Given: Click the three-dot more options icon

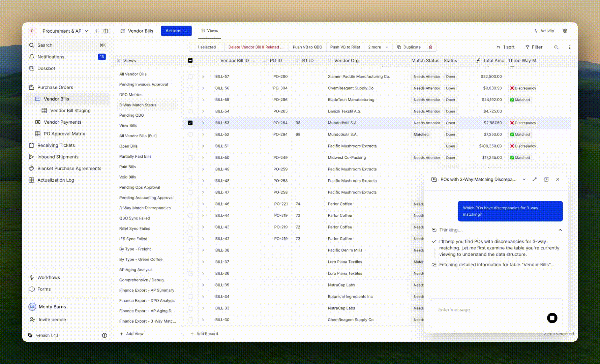Looking at the screenshot, I should coord(569,47).
